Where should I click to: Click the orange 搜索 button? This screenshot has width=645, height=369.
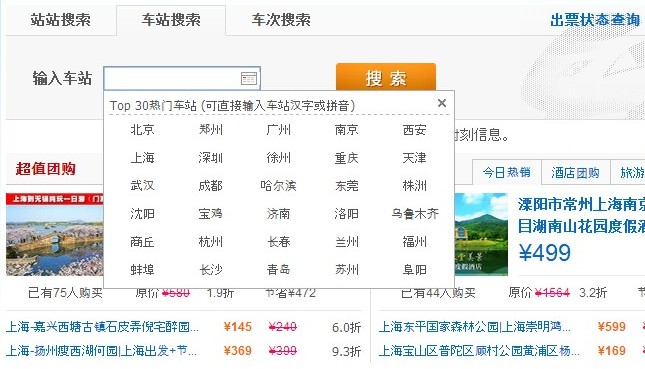(x=386, y=77)
